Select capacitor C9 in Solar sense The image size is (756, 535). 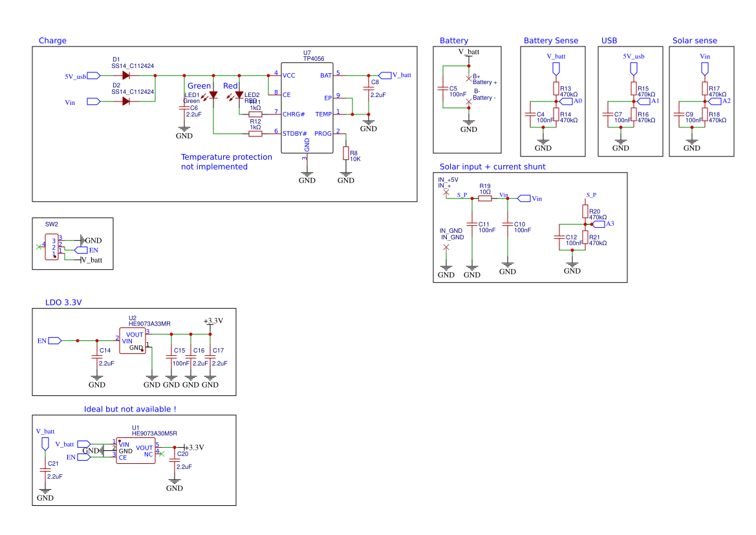tap(679, 115)
